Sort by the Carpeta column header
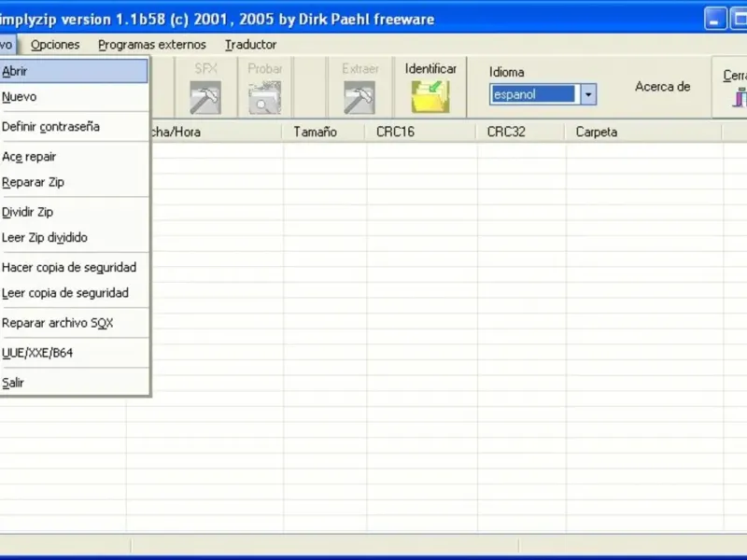The width and height of the screenshot is (747, 560). pyautogui.click(x=643, y=132)
